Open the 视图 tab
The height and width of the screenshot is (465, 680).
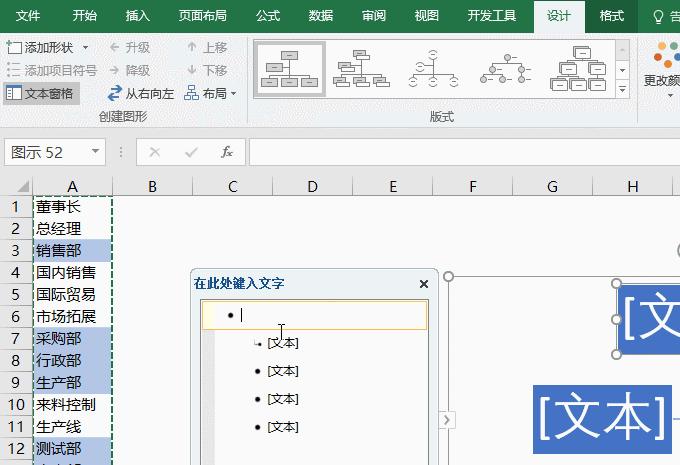(427, 16)
